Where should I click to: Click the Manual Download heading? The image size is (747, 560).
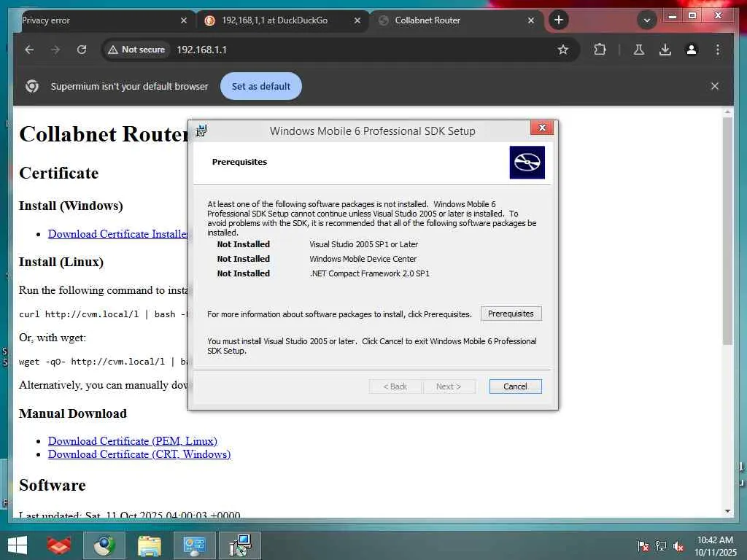coord(73,413)
